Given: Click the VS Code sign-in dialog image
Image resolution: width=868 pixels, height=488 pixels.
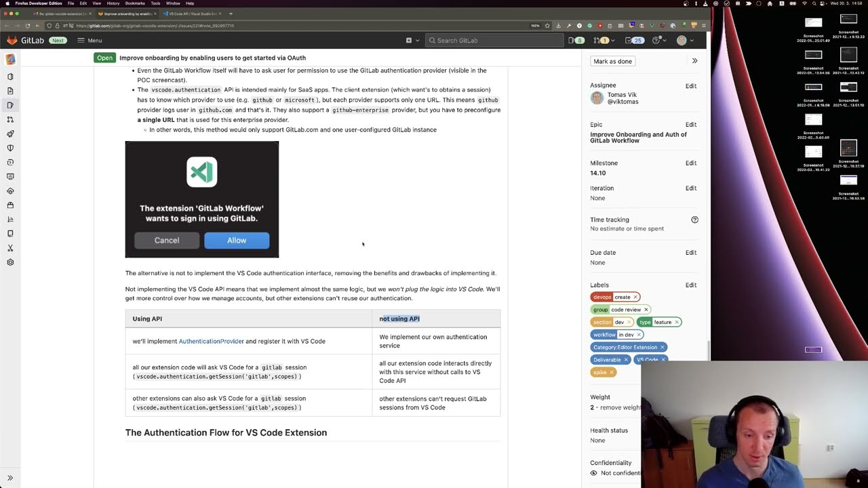Looking at the screenshot, I should coord(202,199).
